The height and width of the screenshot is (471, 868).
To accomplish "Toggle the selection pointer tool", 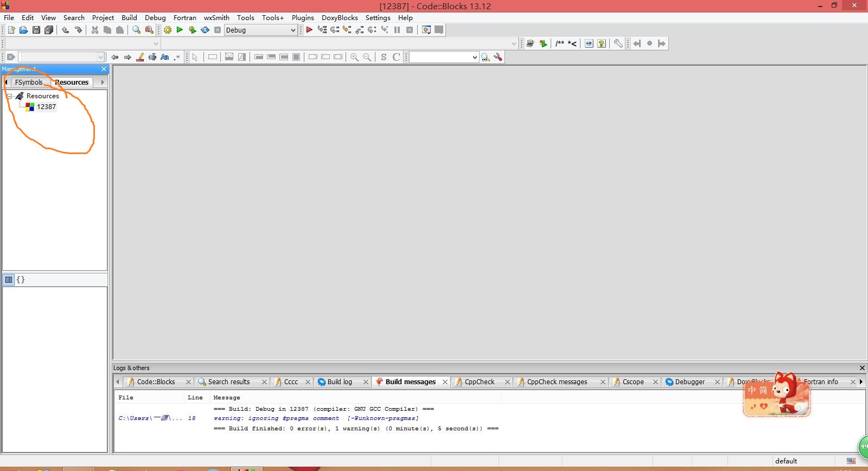I will [x=195, y=57].
